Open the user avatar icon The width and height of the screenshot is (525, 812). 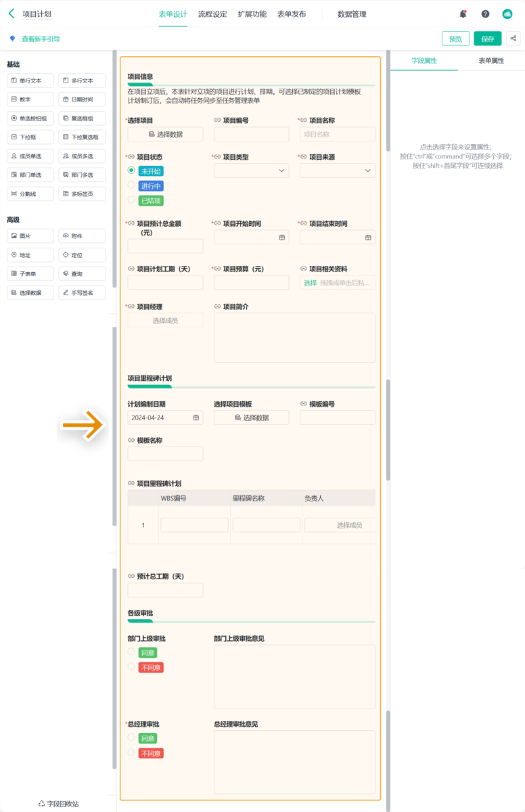[x=507, y=14]
